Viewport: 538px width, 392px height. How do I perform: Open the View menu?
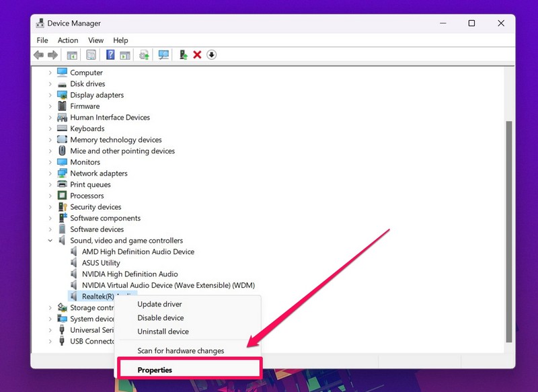point(95,40)
